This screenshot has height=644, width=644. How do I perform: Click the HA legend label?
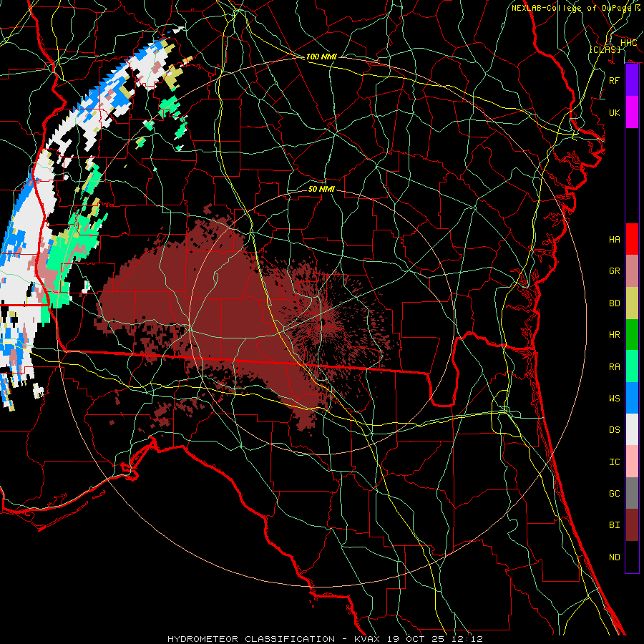point(614,240)
